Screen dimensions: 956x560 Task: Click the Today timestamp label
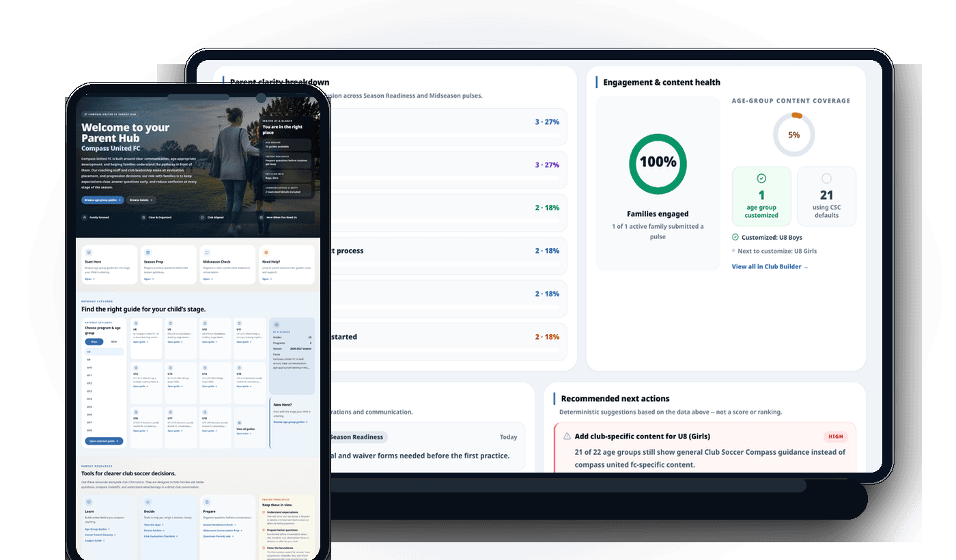[x=508, y=437]
